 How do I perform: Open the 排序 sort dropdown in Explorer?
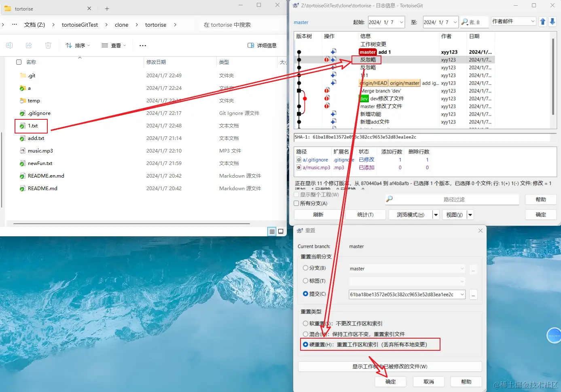(78, 45)
